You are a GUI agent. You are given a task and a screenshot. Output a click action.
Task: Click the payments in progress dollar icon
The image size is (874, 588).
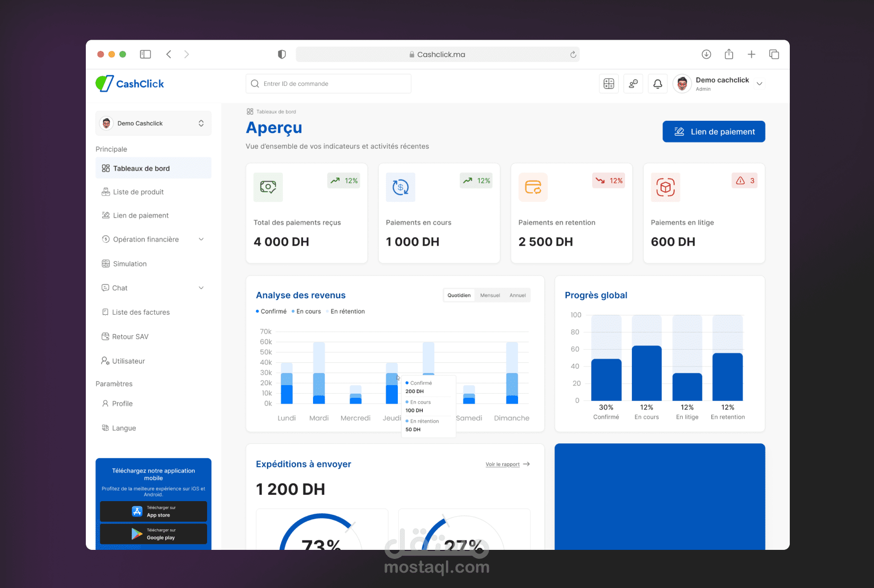pos(400,187)
